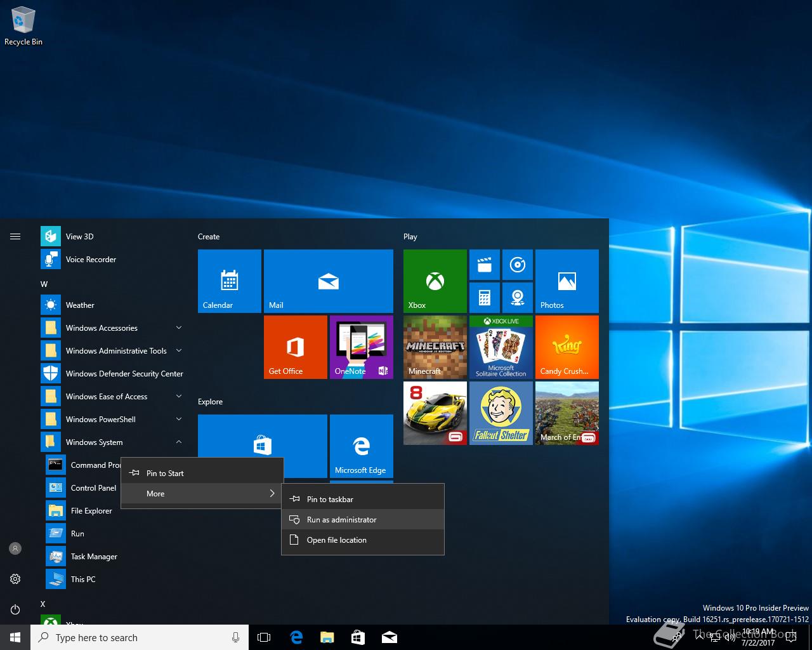
Task: Select Run as administrator
Action: pos(363,519)
